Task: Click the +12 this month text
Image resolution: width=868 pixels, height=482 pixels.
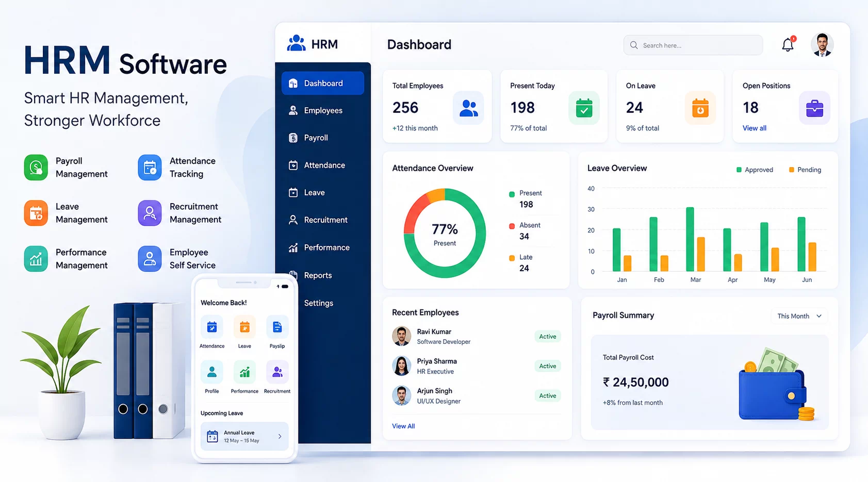Action: click(x=415, y=128)
